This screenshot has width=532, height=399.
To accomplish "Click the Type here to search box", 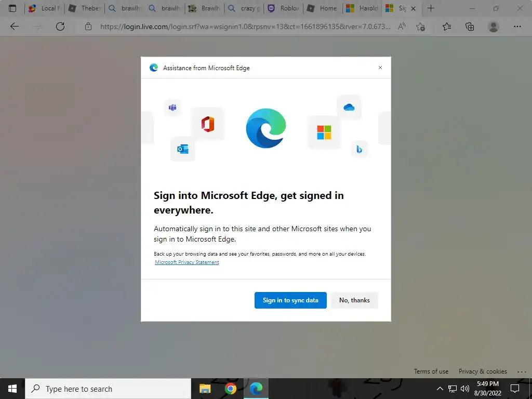I will (108, 389).
